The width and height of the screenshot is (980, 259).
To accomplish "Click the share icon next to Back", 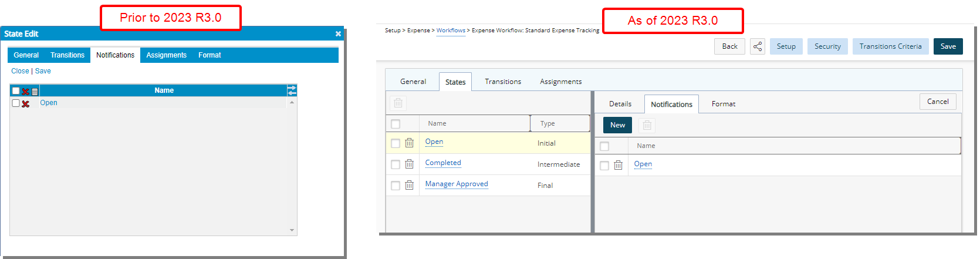I will [x=758, y=46].
